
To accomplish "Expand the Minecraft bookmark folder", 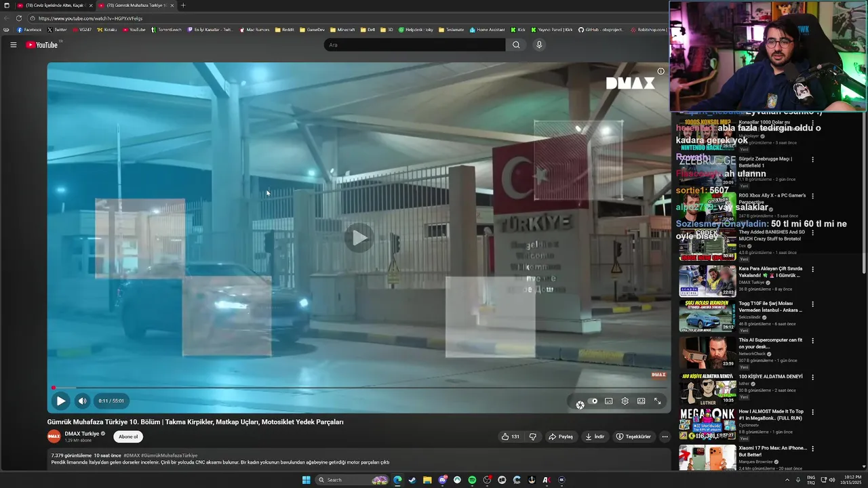I will 342,30.
